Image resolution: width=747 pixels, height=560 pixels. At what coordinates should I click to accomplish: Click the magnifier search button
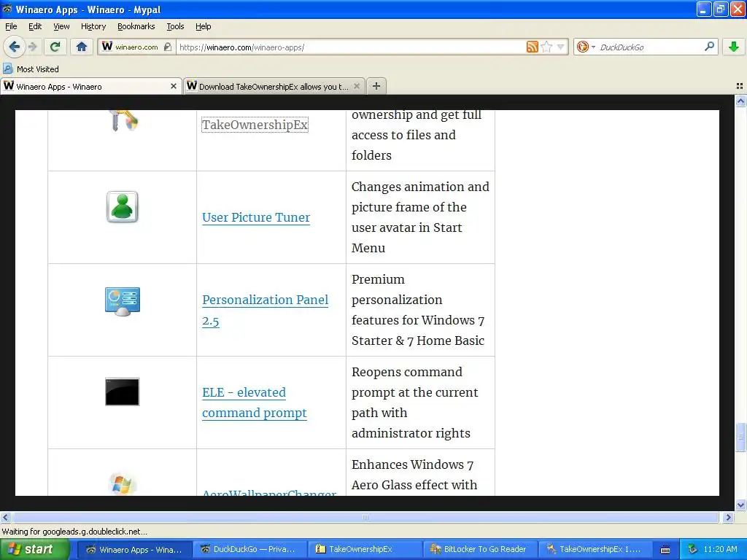point(709,46)
